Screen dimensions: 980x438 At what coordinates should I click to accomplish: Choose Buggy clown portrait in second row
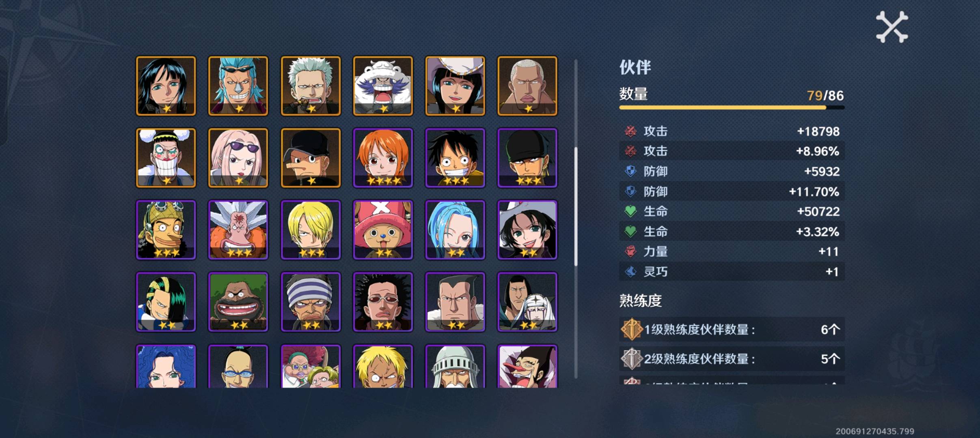[x=166, y=158]
